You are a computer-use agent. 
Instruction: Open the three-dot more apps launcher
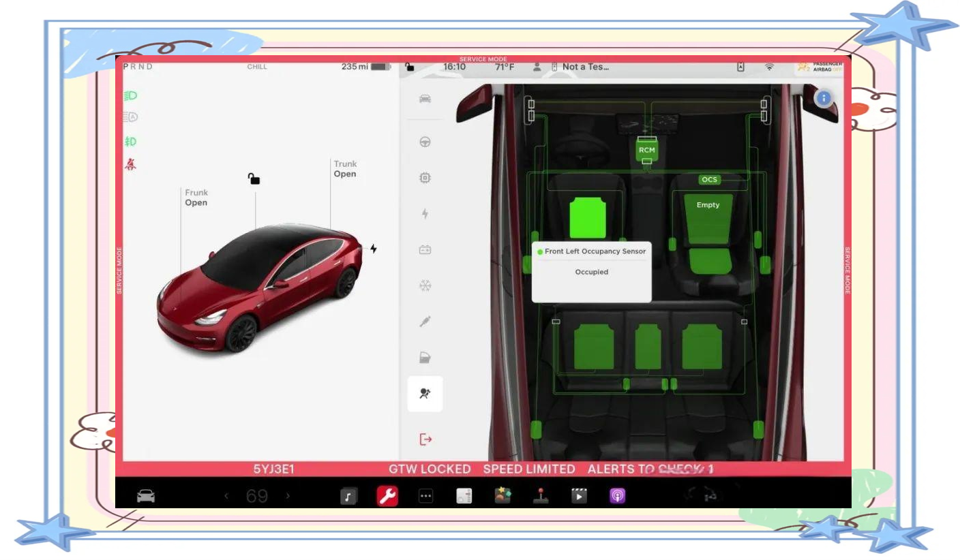(425, 497)
